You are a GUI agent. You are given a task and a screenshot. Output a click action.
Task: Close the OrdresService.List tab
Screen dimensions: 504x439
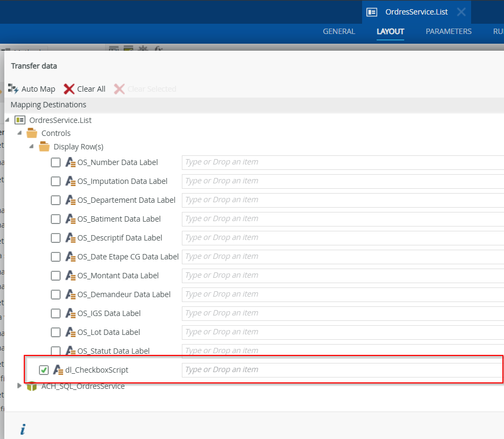461,12
